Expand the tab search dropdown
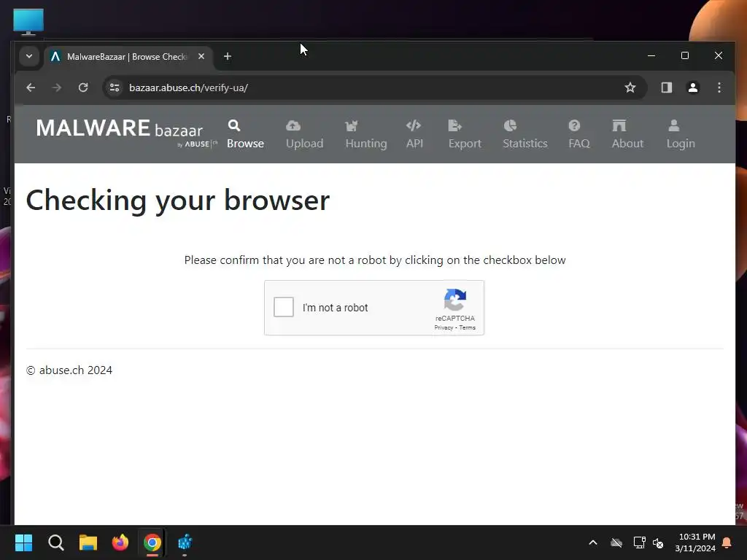 tap(29, 56)
